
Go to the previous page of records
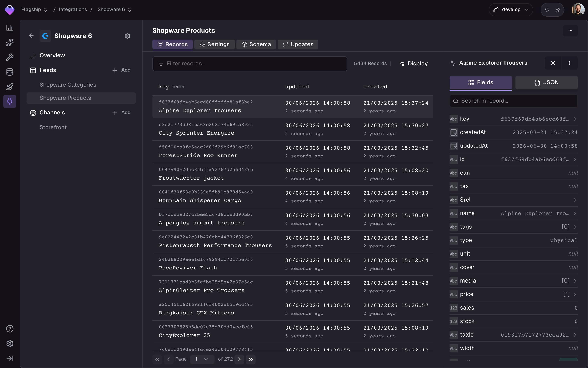pyautogui.click(x=169, y=359)
